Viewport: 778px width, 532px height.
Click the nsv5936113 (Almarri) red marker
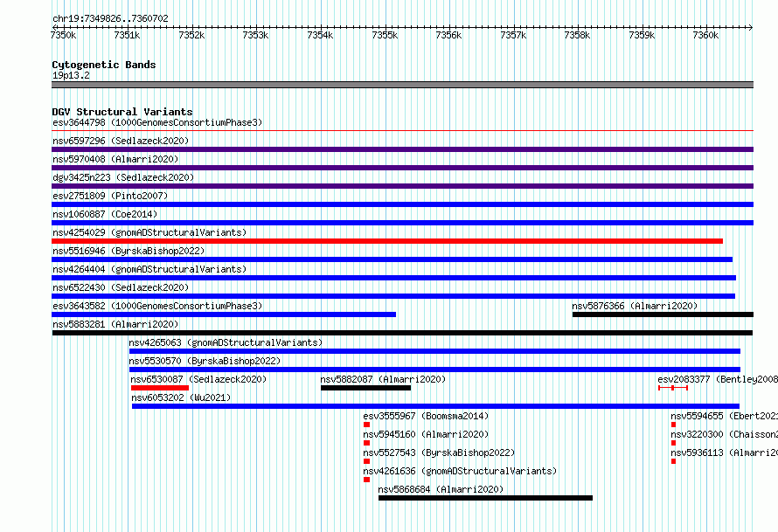[673, 461]
